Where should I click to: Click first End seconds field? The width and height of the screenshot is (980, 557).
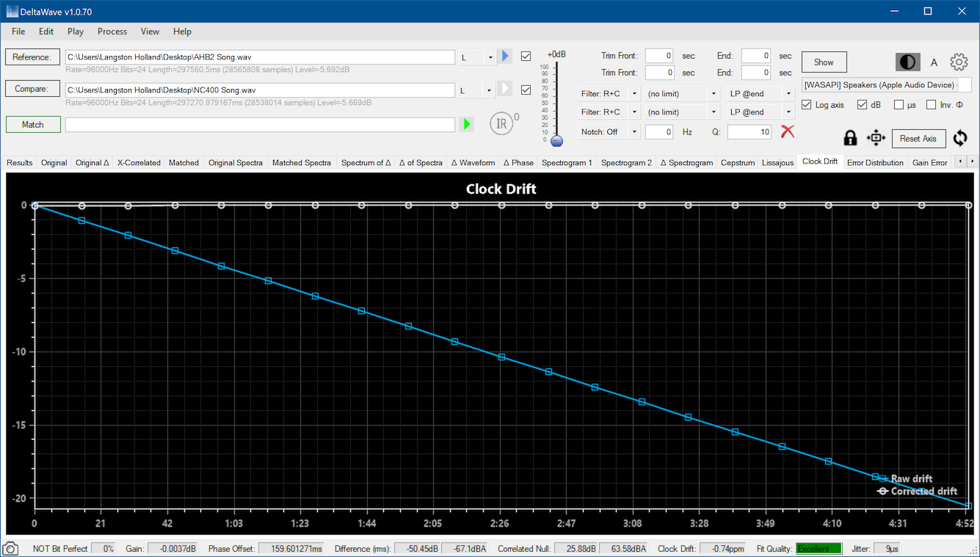tap(755, 56)
